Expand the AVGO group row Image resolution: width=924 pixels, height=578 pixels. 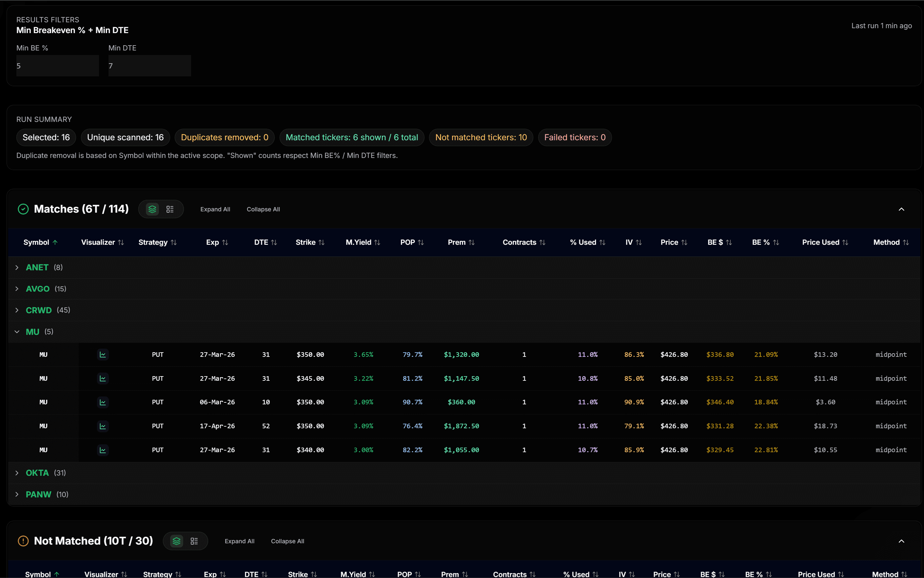click(464, 289)
